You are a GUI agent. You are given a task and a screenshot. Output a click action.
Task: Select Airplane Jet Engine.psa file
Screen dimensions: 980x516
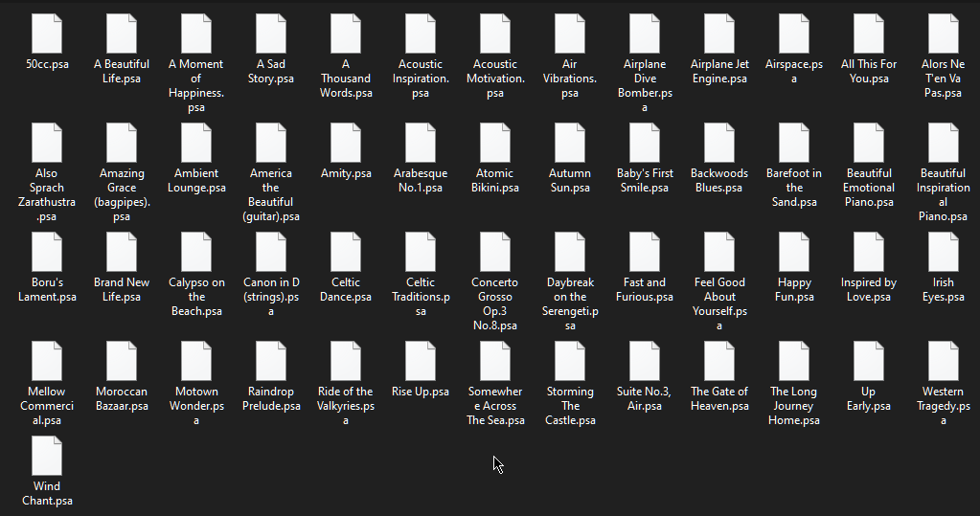[x=719, y=34]
